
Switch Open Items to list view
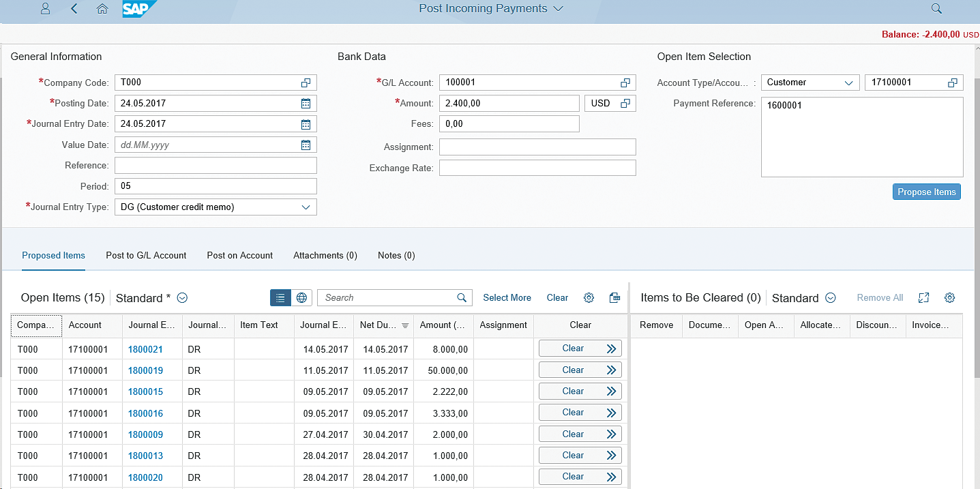pos(280,297)
